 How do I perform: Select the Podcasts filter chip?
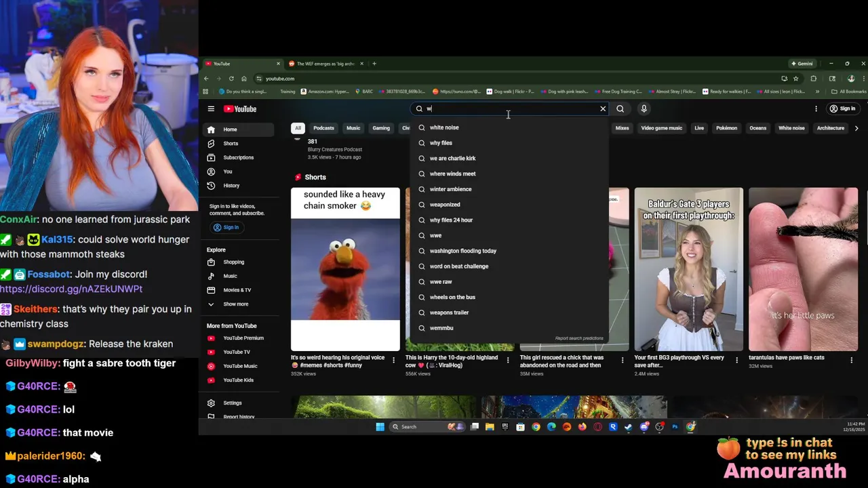(x=323, y=128)
